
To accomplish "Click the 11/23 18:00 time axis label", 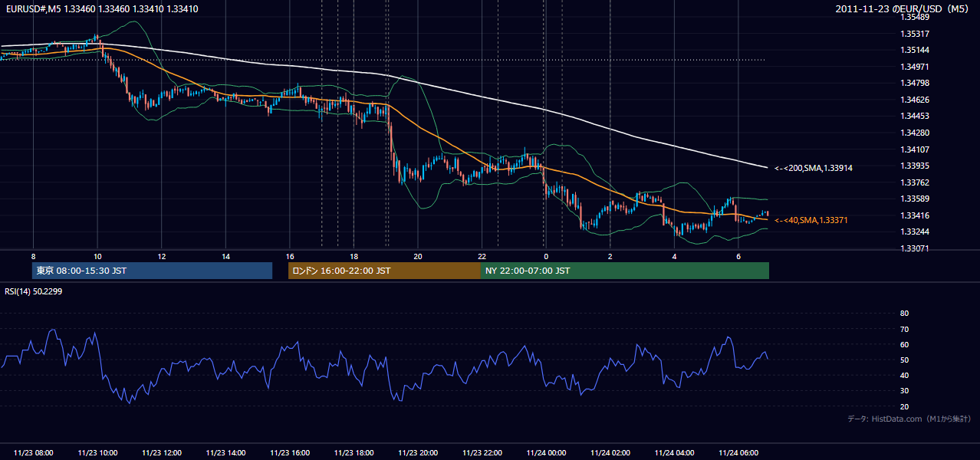I will click(354, 453).
